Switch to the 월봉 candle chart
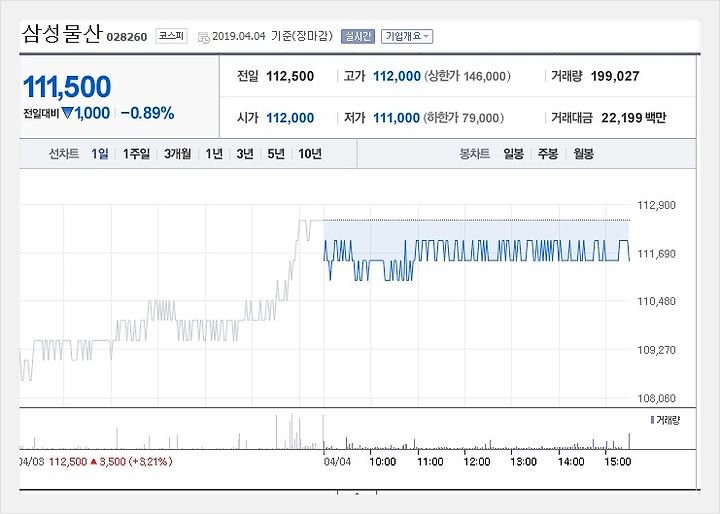This screenshot has height=514, width=720. coord(583,153)
